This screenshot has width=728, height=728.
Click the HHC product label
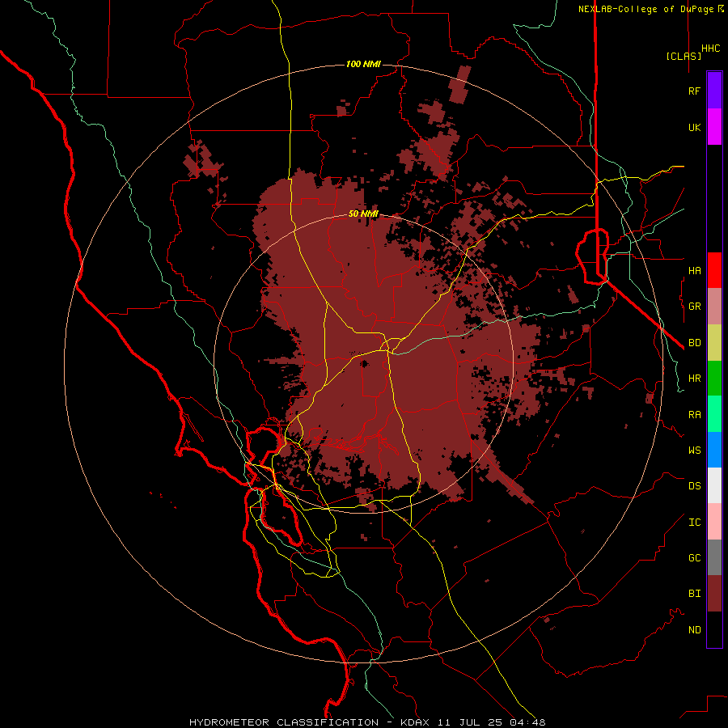(710, 49)
